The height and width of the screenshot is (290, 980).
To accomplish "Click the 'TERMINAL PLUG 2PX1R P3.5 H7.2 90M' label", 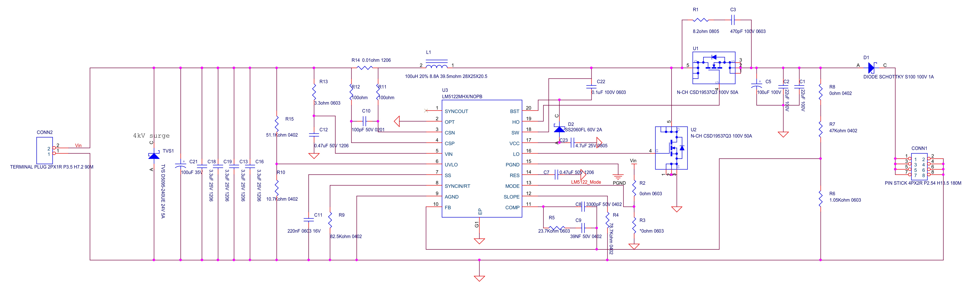I will pyautogui.click(x=52, y=167).
